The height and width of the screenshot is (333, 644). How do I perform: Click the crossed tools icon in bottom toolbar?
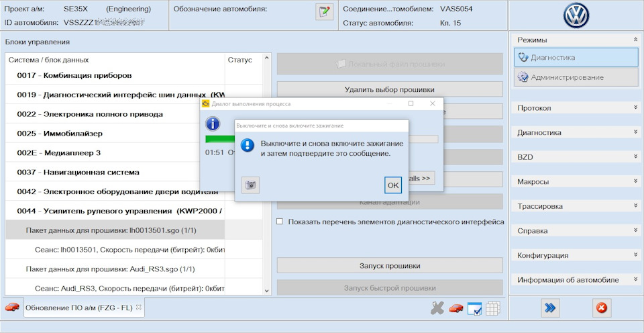coord(437,308)
